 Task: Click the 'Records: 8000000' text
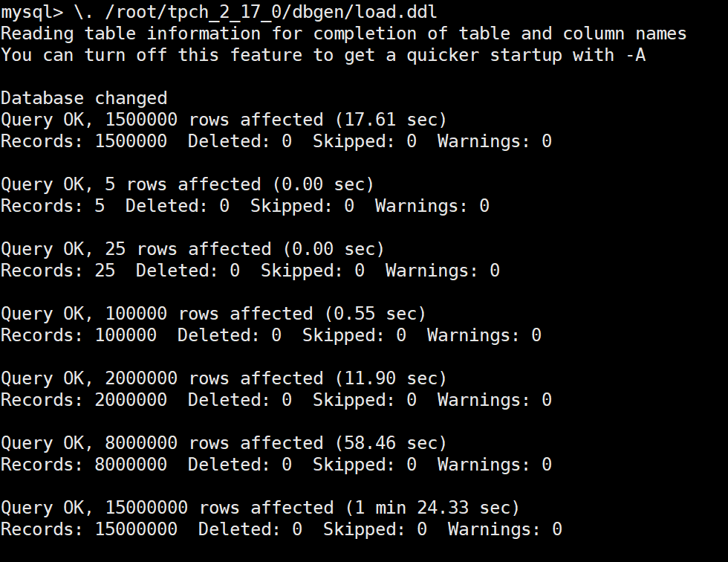click(x=84, y=465)
